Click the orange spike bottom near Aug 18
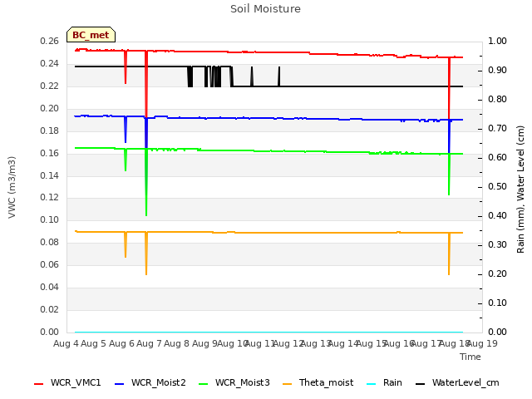Image resolution: width=532 pixels, height=399 pixels. click(449, 273)
